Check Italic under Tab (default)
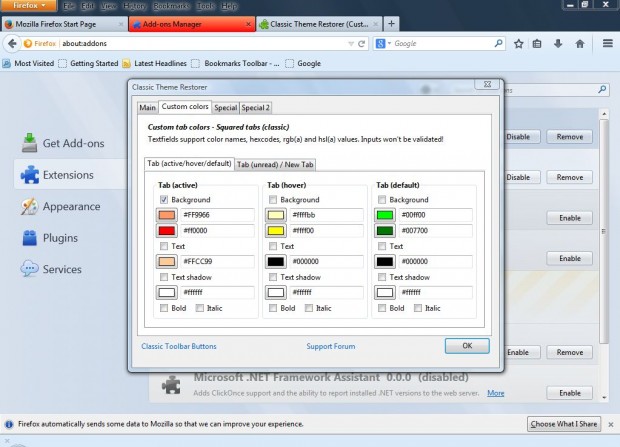This screenshot has width=620, height=447. 418,308
